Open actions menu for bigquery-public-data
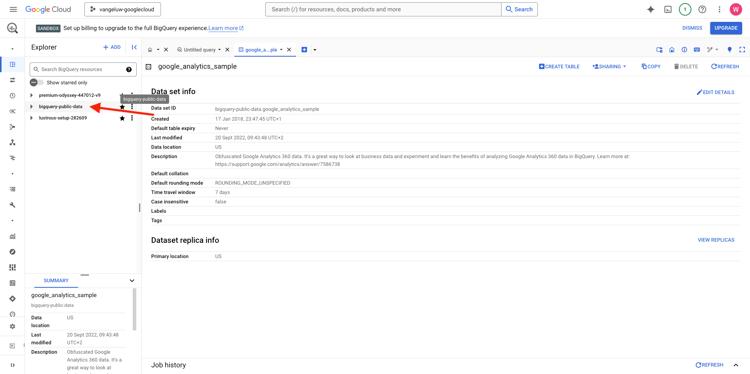Image resolution: width=750 pixels, height=374 pixels. (132, 107)
